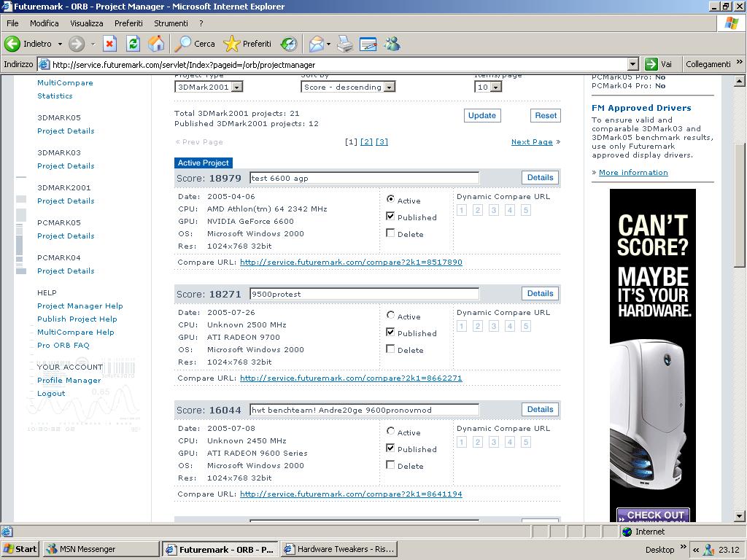Open the Messenger people icon in toolbar
The width and height of the screenshot is (747, 560).
point(392,44)
